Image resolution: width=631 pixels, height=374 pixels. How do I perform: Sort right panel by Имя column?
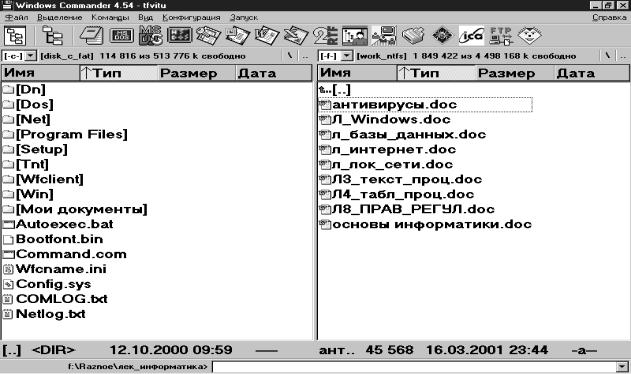[x=358, y=73]
